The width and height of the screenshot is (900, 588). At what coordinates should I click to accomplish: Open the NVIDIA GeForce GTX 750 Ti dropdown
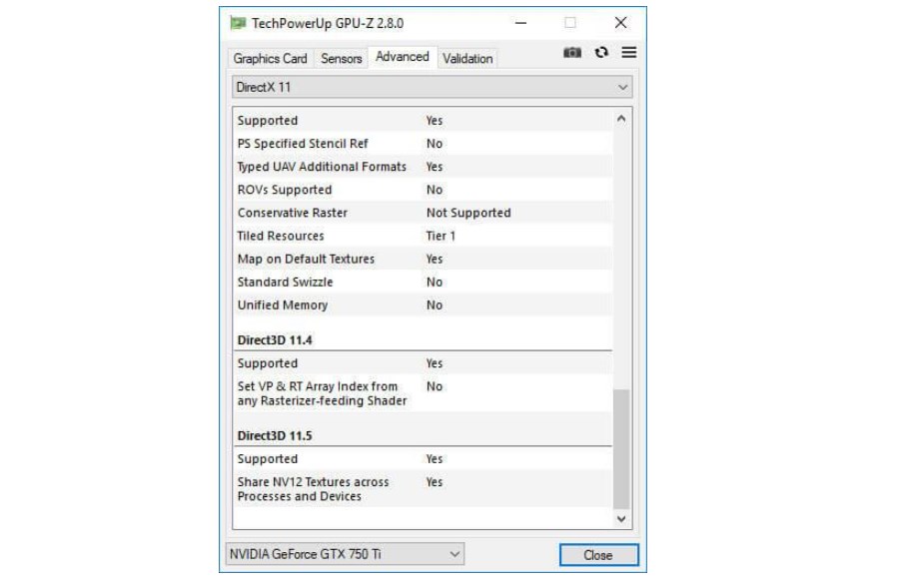345,554
